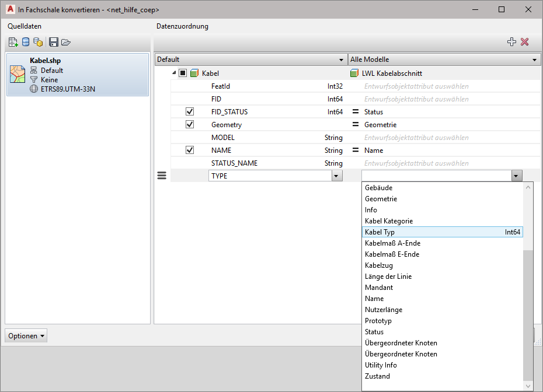543x392 pixels.
Task: Click the dropdown list scrollbar thumb
Action: pos(528,315)
